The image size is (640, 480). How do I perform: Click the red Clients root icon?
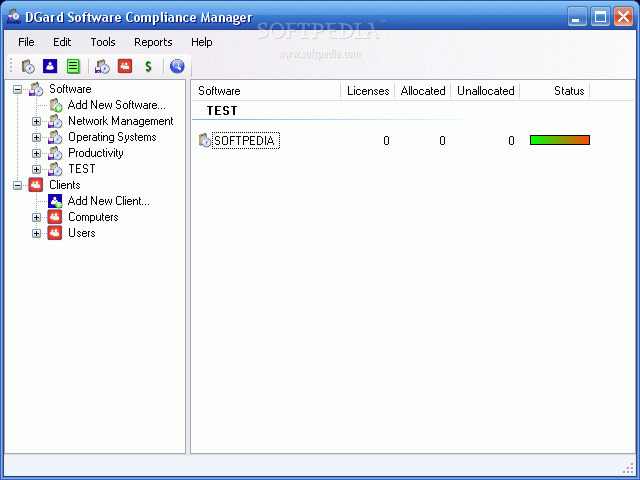[x=36, y=185]
